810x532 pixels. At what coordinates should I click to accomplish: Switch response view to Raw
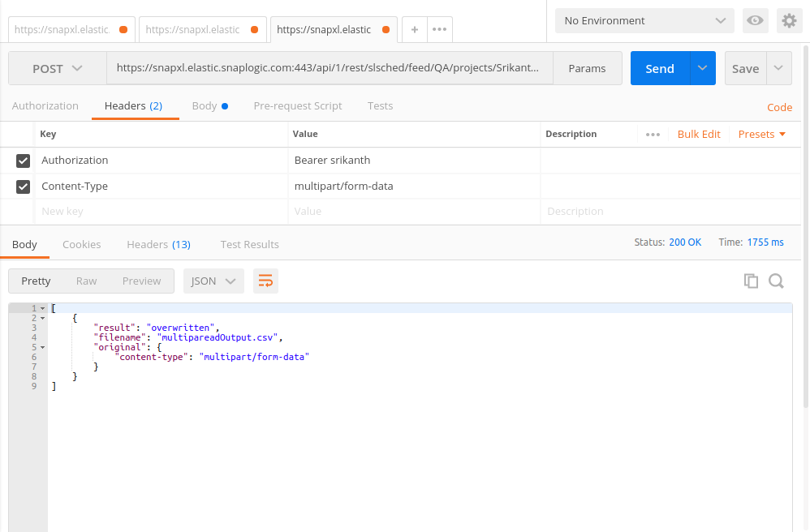coord(87,281)
